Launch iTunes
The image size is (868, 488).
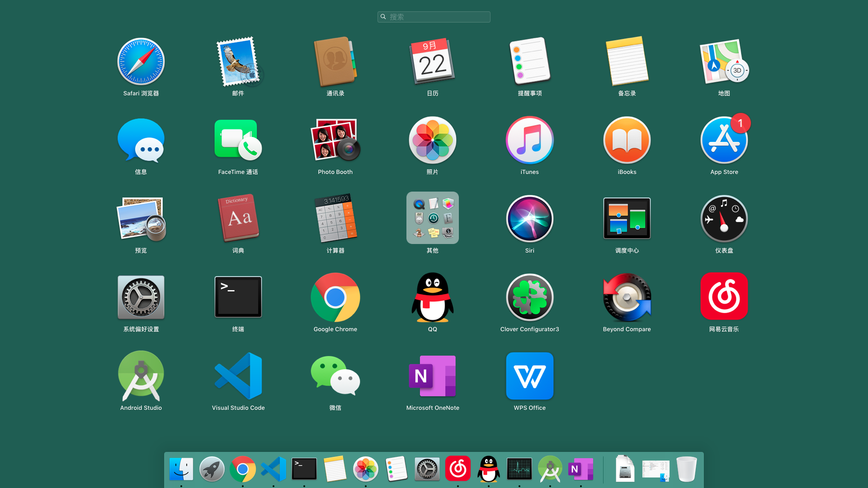point(530,140)
